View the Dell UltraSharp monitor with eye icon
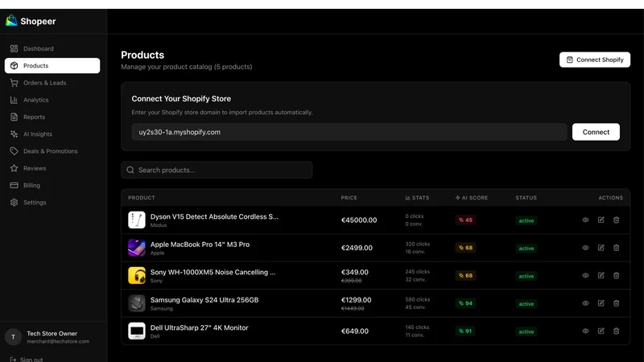The height and width of the screenshot is (362, 644). tap(586, 331)
